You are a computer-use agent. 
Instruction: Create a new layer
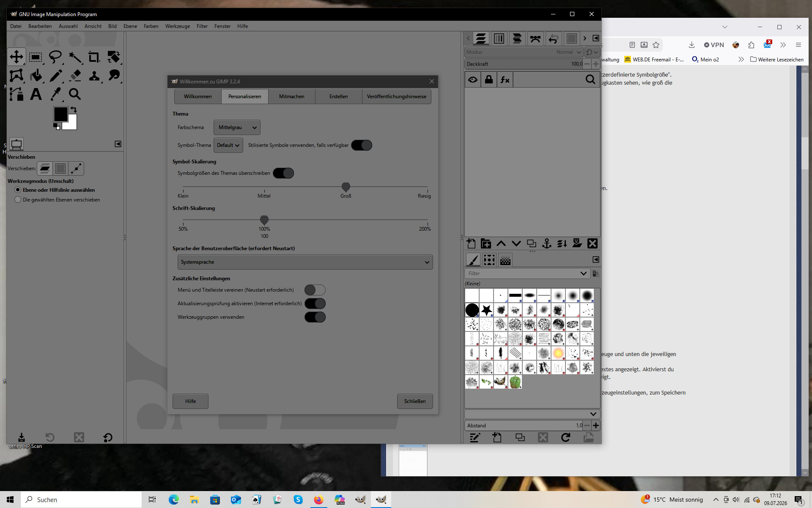[471, 243]
